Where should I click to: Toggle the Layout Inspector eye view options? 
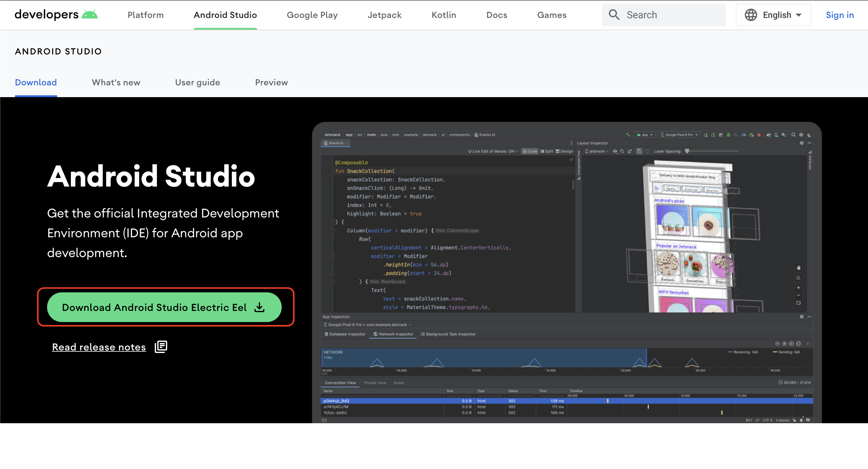(x=615, y=152)
